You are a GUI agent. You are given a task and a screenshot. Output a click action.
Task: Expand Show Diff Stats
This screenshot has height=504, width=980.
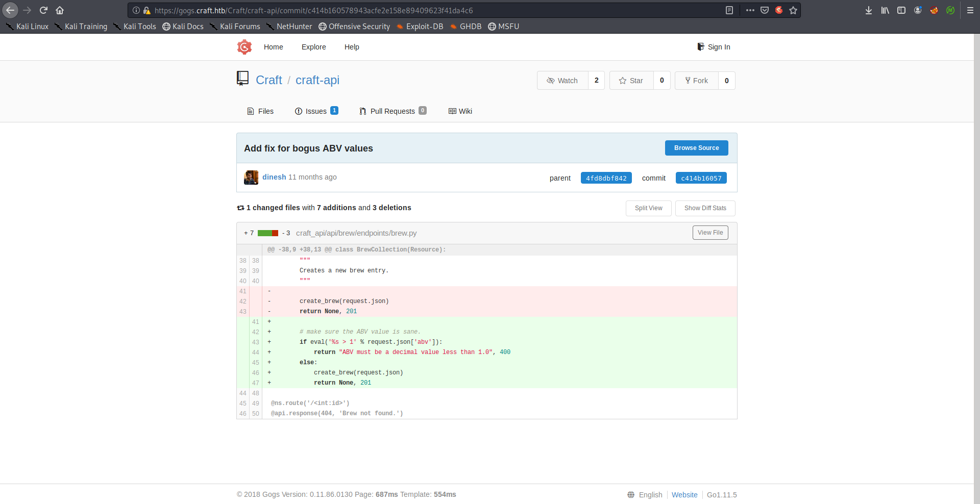click(705, 208)
